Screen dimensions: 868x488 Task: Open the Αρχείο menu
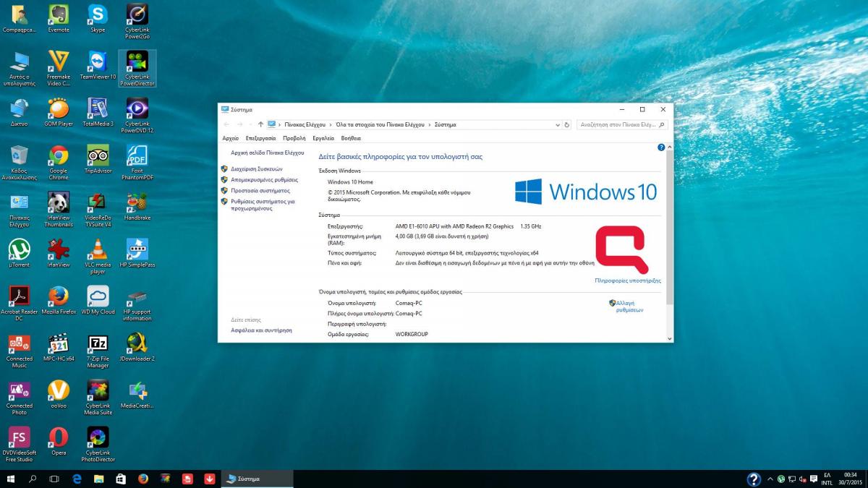(231, 138)
